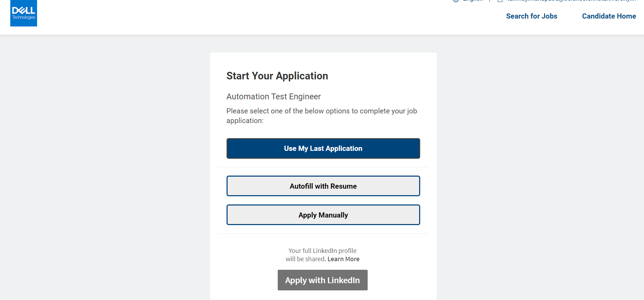Image resolution: width=644 pixels, height=300 pixels.
Task: Click the Start Your Application heading
Action: 277,76
